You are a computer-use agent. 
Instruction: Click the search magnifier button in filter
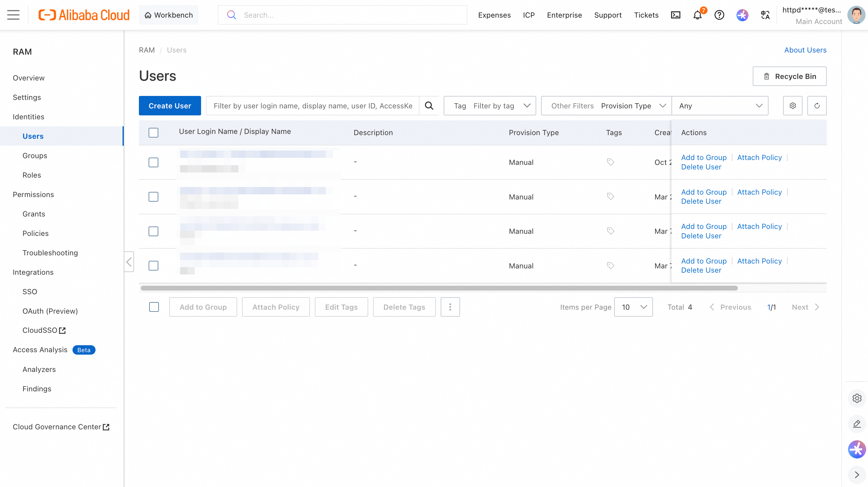click(x=429, y=106)
